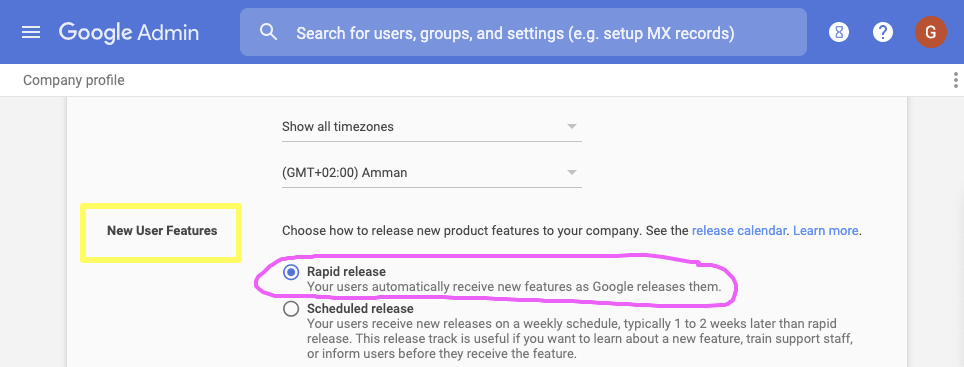
Task: Click the Scheduled release label text
Action: coord(360,309)
